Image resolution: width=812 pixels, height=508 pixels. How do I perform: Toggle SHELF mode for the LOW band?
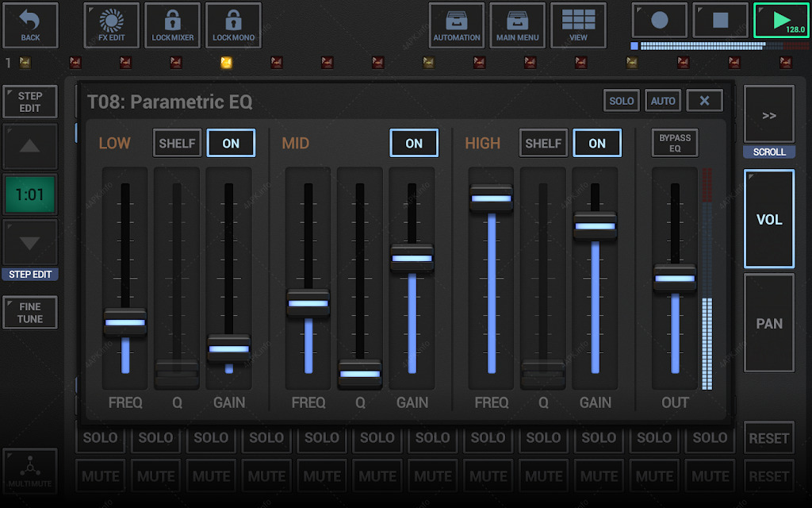[177, 143]
